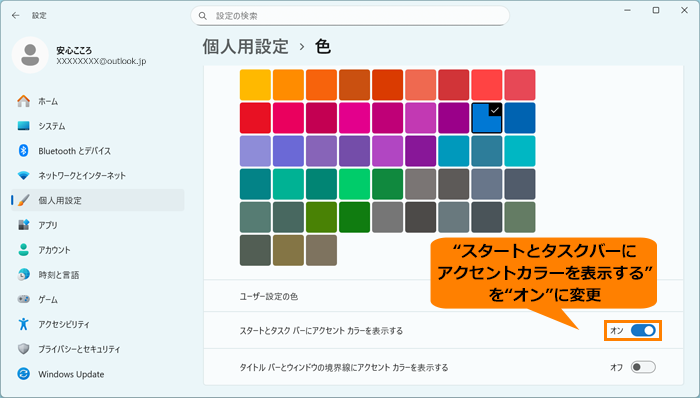
Task: Pick the bright green swatch in the fourth row
Action: pyautogui.click(x=354, y=184)
